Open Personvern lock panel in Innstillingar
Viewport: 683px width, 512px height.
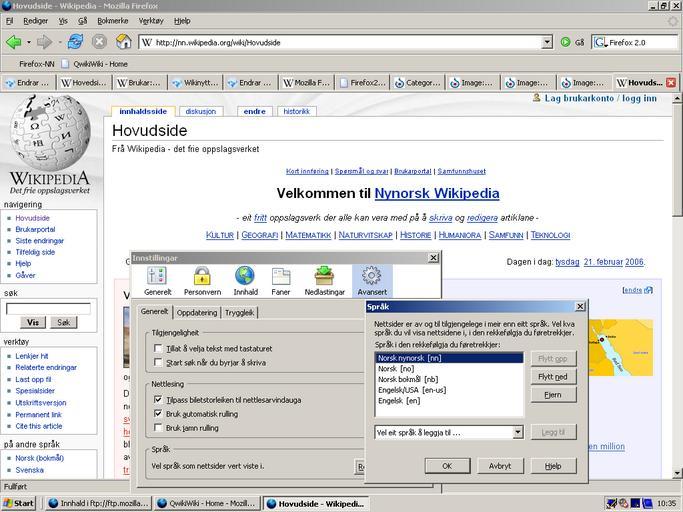(x=202, y=281)
